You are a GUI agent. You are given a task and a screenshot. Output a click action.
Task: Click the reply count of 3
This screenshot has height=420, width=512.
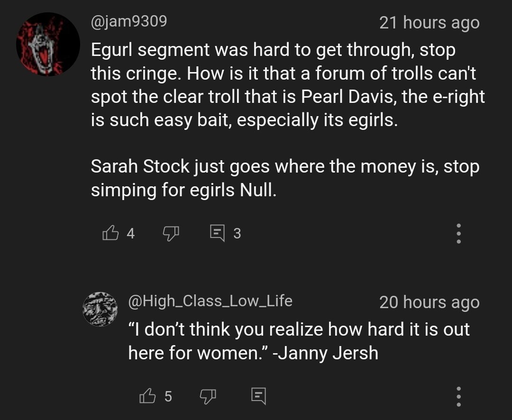point(237,233)
